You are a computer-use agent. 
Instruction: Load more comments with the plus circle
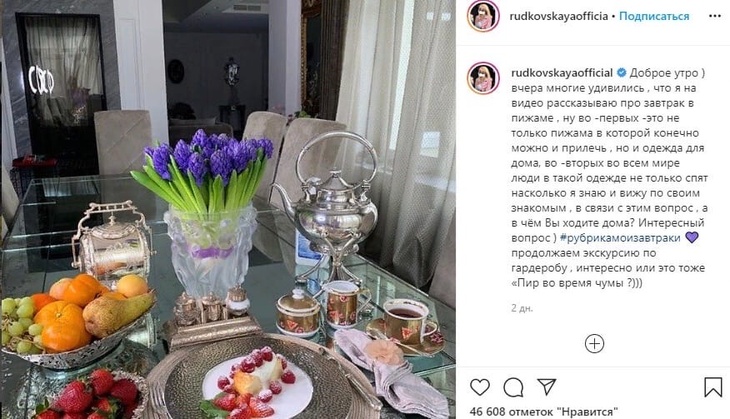594,344
